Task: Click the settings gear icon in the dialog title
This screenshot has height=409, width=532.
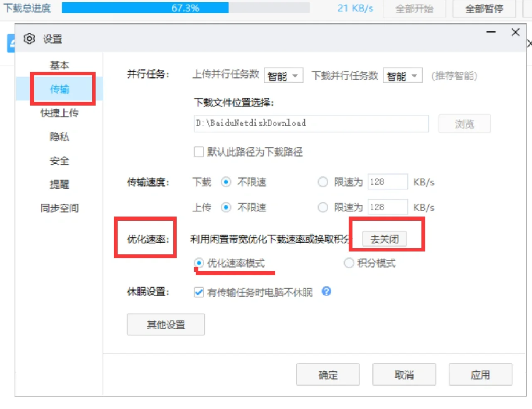Action: 29,39
